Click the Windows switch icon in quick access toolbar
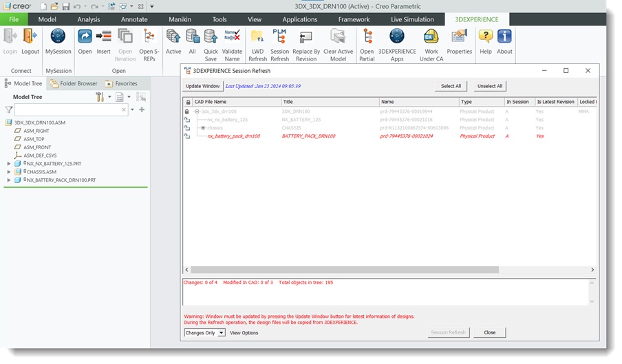 pos(123,6)
